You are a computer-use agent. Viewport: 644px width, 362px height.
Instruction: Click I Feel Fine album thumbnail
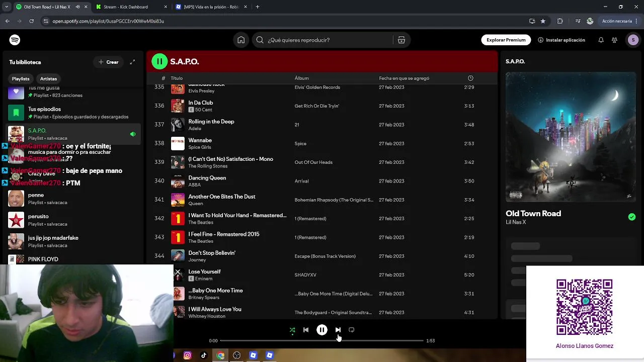(x=178, y=237)
